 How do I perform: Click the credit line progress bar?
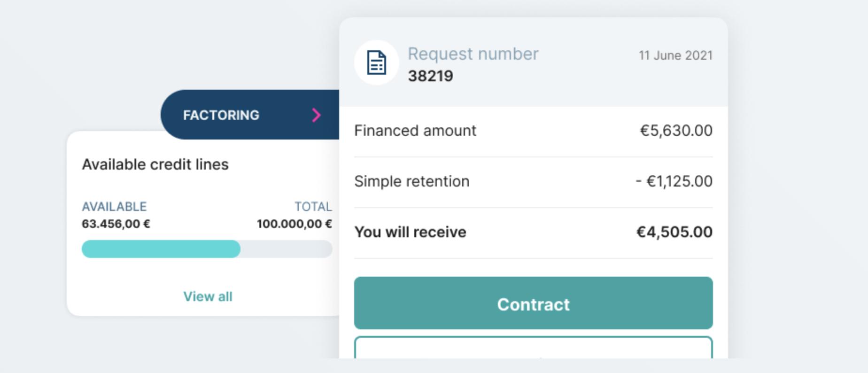coord(207,249)
